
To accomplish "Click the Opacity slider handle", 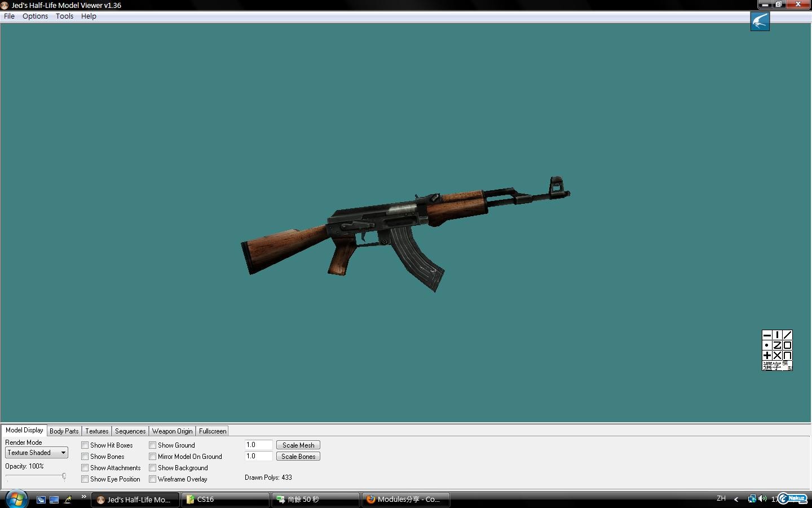I will pos(64,476).
